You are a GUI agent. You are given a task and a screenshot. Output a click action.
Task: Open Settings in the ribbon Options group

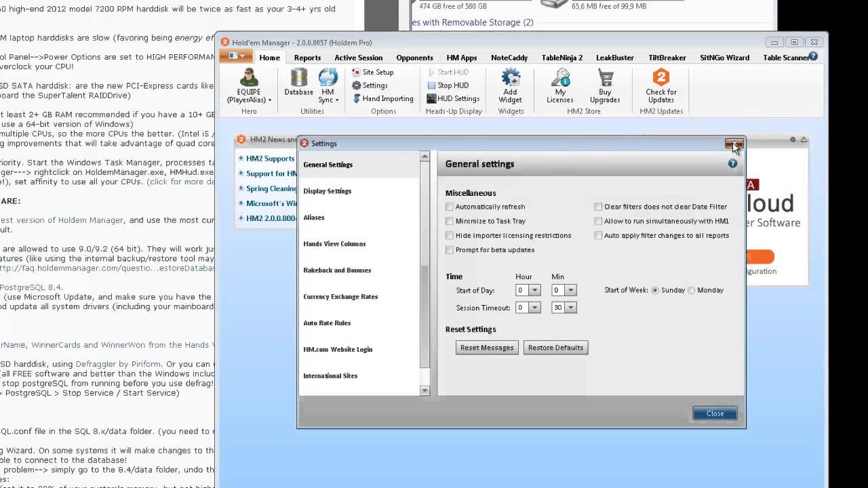370,85
